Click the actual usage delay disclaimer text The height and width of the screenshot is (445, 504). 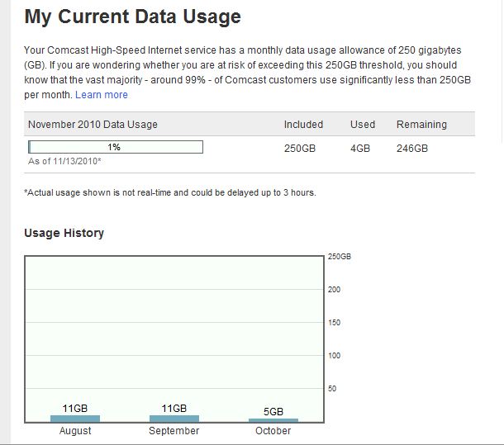click(170, 192)
